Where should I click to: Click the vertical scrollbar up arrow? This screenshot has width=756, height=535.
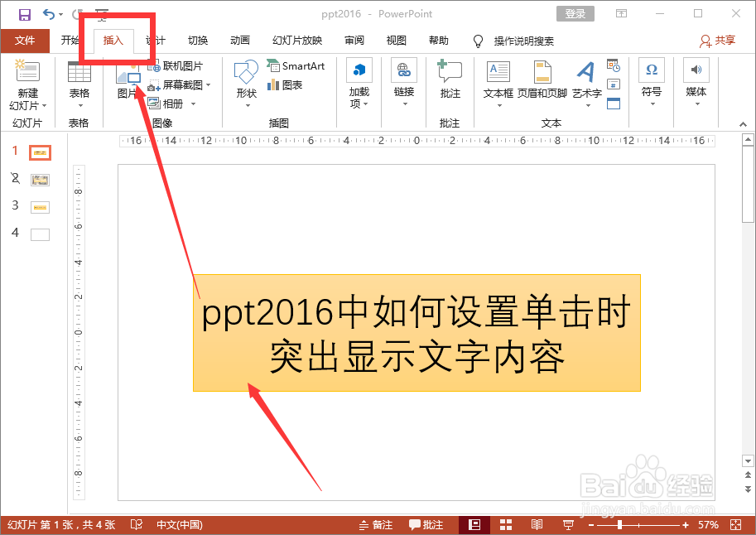748,141
